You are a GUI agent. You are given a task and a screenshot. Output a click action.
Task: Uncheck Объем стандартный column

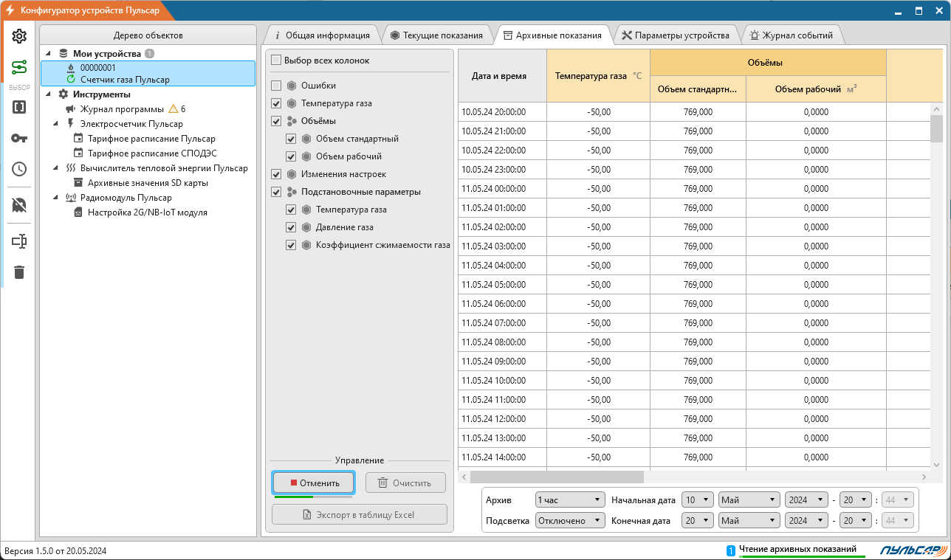click(291, 139)
